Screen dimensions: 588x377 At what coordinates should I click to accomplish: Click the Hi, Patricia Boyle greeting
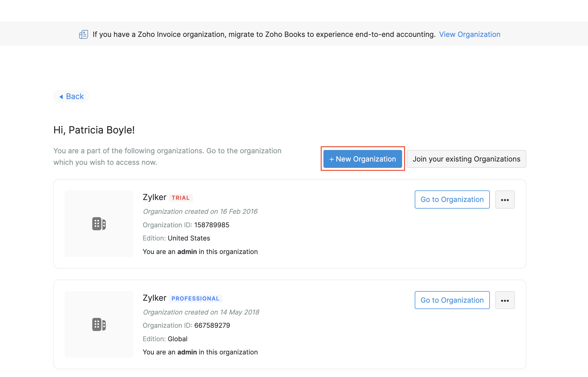coord(94,130)
